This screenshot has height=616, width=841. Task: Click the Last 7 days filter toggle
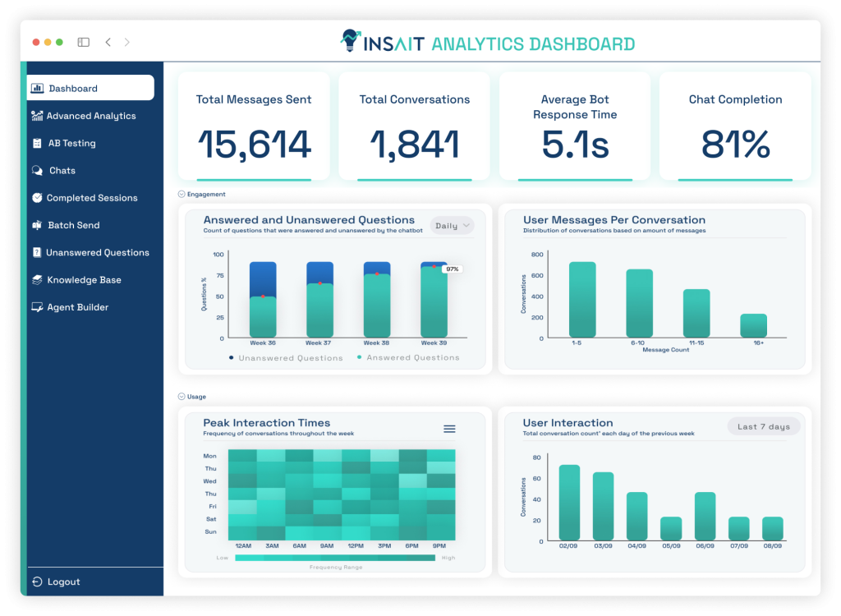[763, 425]
